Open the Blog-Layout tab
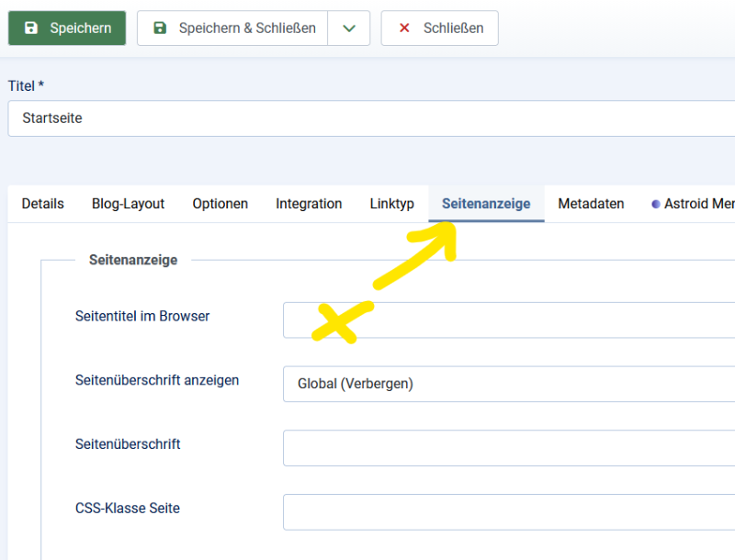 coord(128,204)
